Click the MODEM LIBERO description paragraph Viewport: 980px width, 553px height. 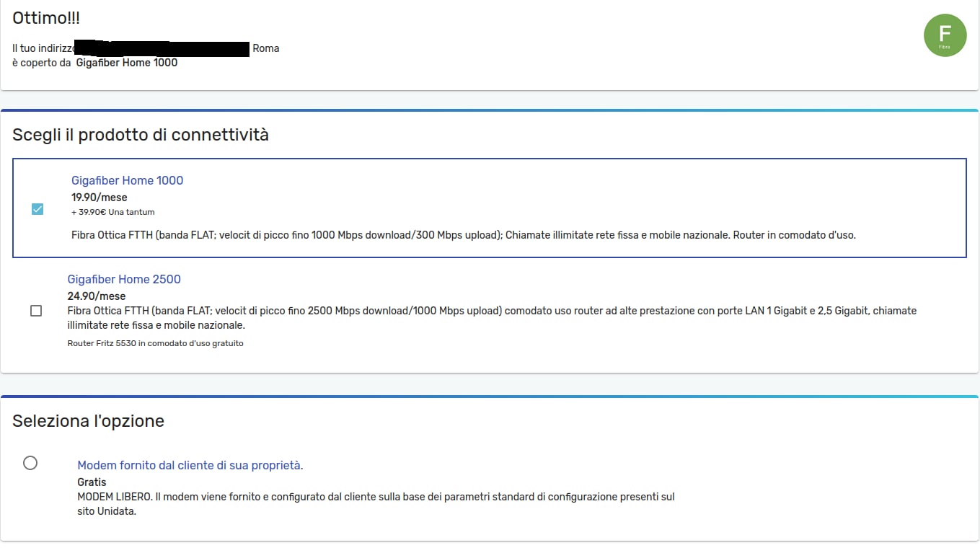click(x=376, y=504)
